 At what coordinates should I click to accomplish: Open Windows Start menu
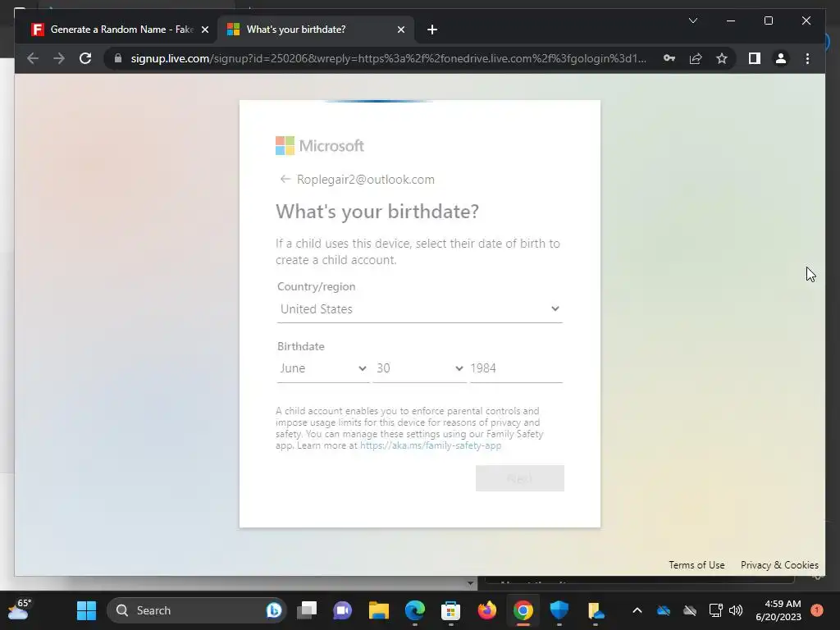click(x=86, y=610)
